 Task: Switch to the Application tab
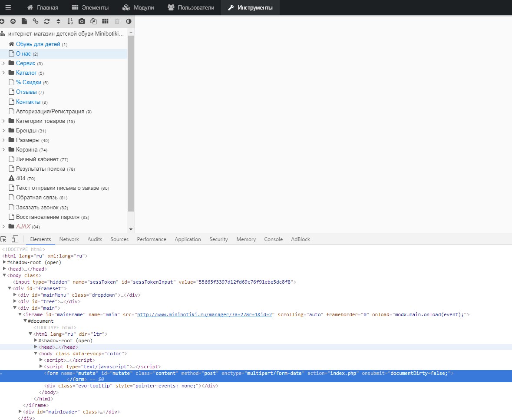pyautogui.click(x=188, y=239)
